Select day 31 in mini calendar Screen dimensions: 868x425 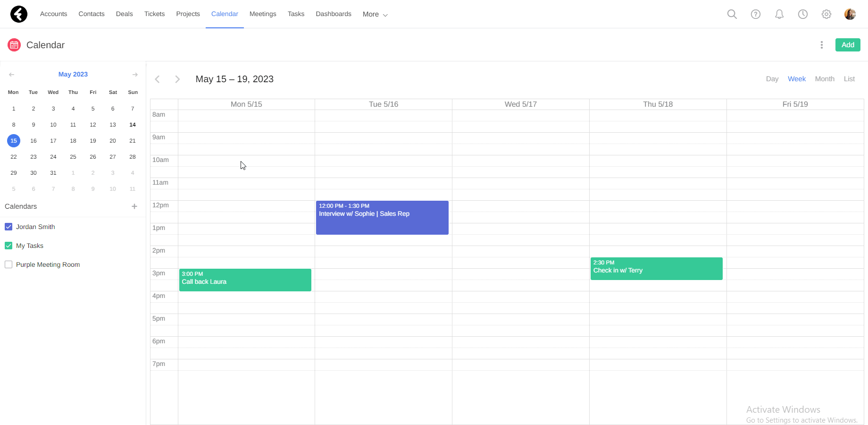[53, 173]
